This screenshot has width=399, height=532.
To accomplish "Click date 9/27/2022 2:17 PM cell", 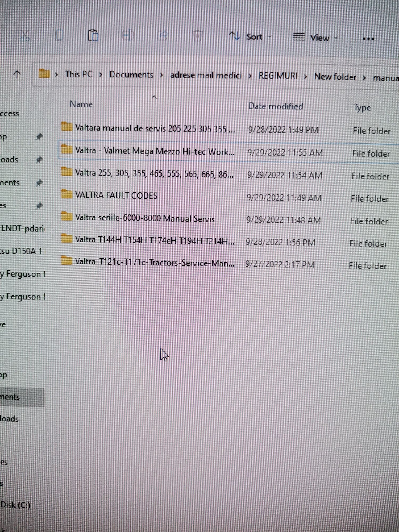I will point(280,264).
